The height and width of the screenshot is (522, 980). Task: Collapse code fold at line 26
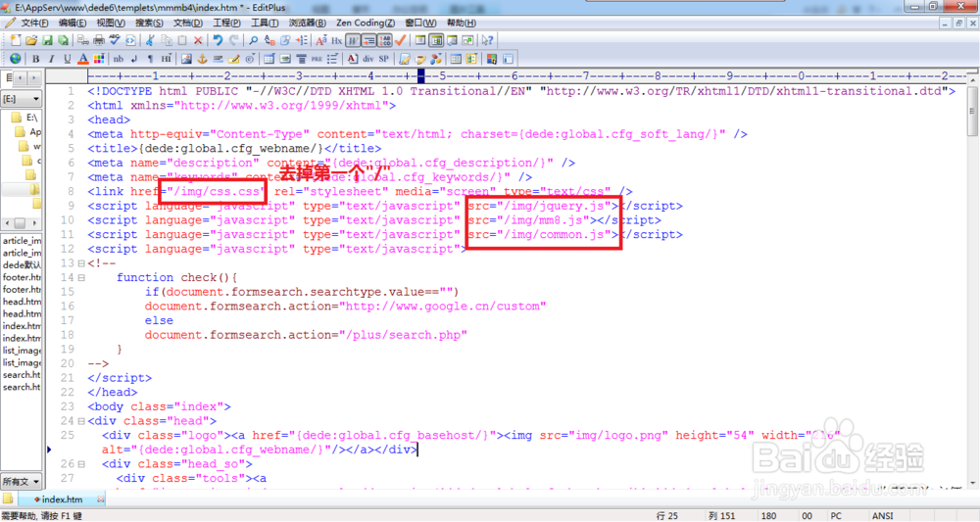click(x=81, y=464)
